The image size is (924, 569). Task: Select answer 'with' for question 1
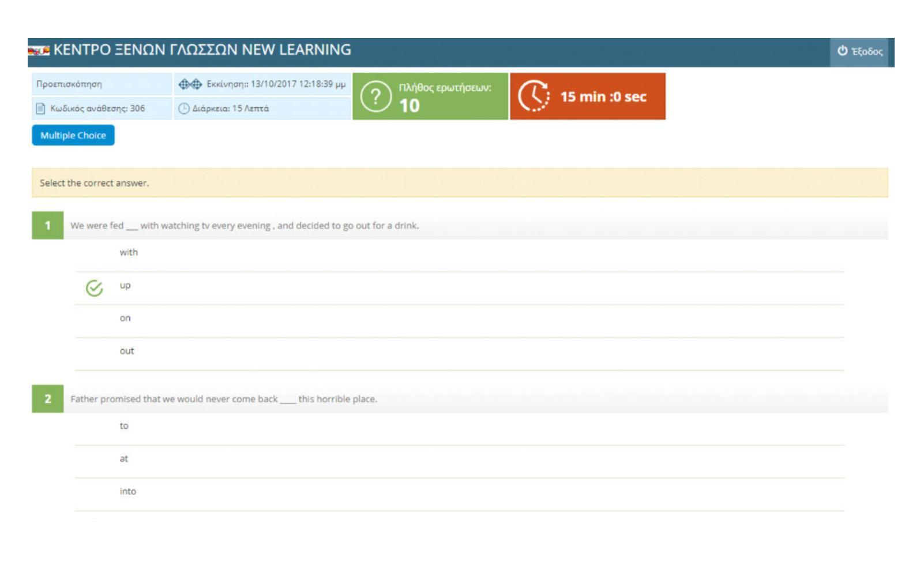point(129,253)
